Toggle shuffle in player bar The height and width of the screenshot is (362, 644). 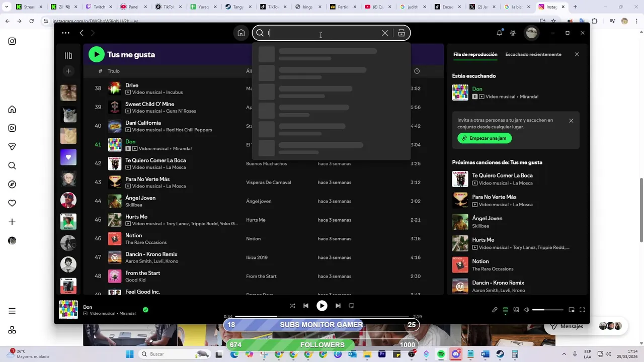click(292, 306)
